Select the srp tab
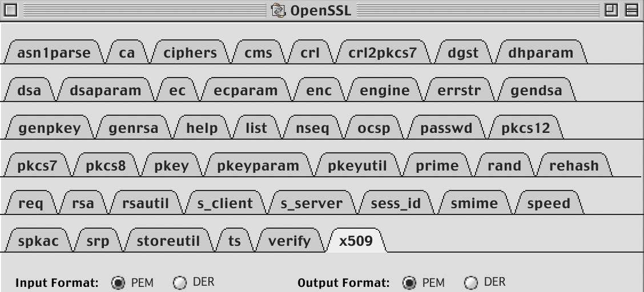 (98, 241)
